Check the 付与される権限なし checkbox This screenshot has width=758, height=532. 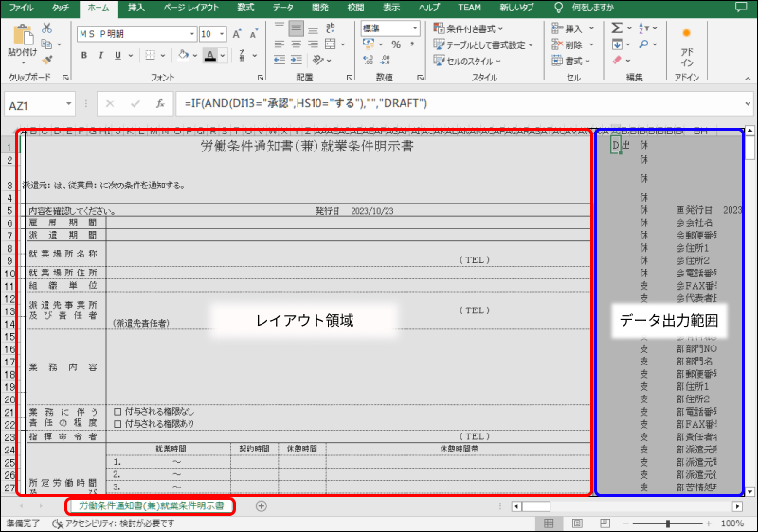[x=117, y=412]
